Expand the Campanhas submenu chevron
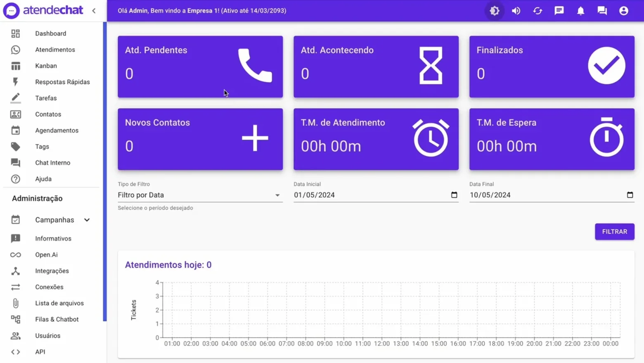Screen dimensions: 644x363 (x=87, y=220)
